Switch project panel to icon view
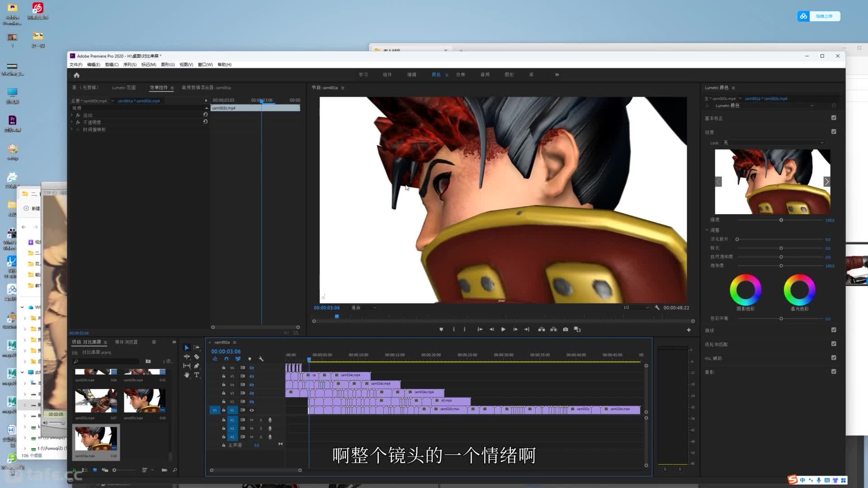 tap(95, 470)
